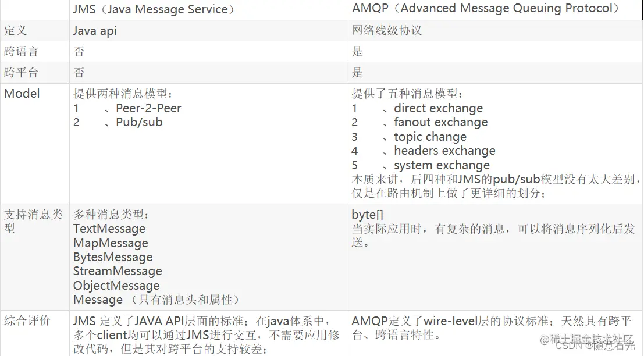Click the 'direct exchange' entry
The image size is (644, 356).
pyautogui.click(x=438, y=108)
